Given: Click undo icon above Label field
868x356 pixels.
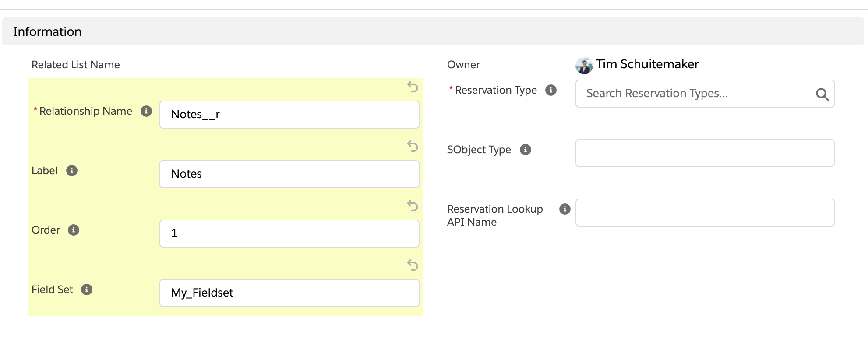Looking at the screenshot, I should pos(412,146).
